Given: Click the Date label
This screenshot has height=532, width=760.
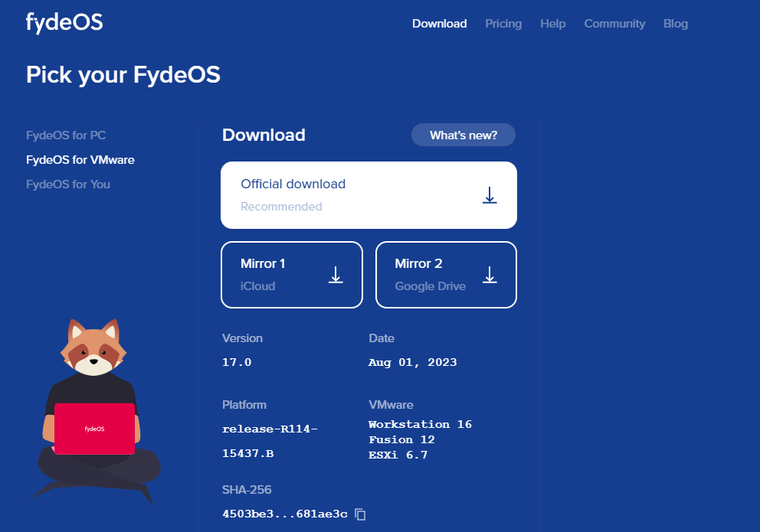Looking at the screenshot, I should coord(382,338).
